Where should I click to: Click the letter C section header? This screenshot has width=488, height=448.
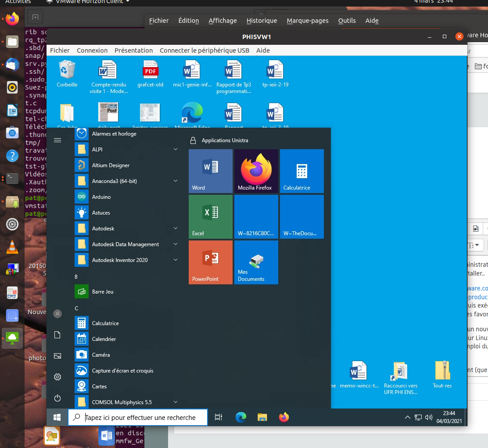[x=76, y=308]
